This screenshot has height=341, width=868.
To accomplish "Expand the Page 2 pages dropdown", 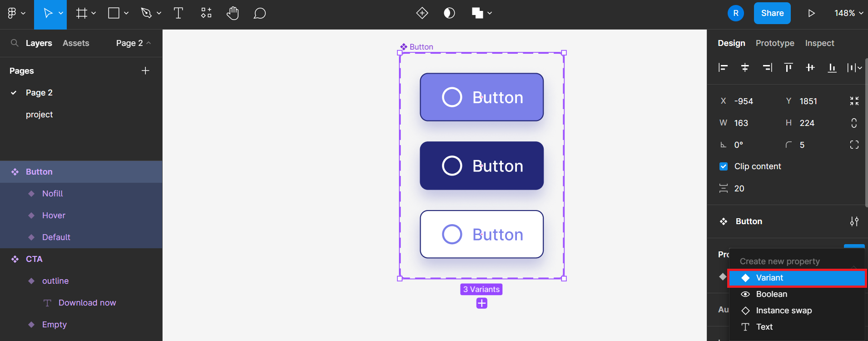I will pyautogui.click(x=133, y=43).
